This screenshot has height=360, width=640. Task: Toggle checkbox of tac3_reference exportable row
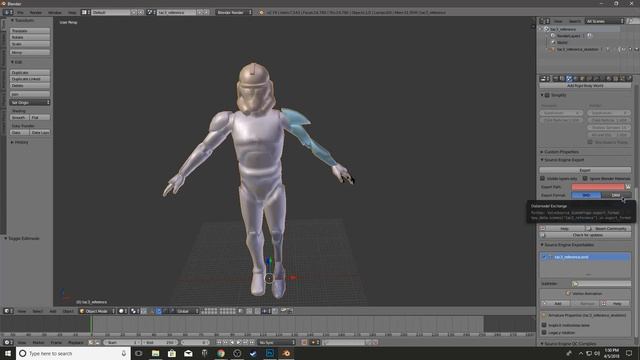pyautogui.click(x=544, y=257)
